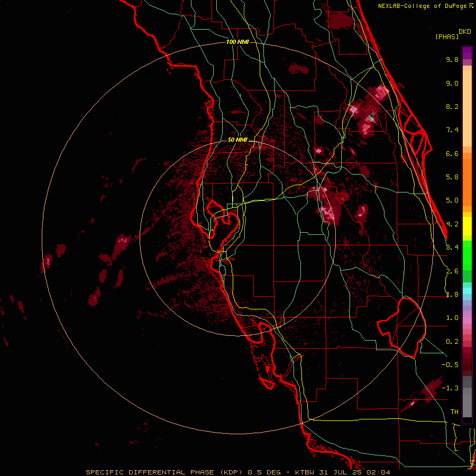
Task: Click the -0.5 scale value
Action: pyautogui.click(x=450, y=365)
